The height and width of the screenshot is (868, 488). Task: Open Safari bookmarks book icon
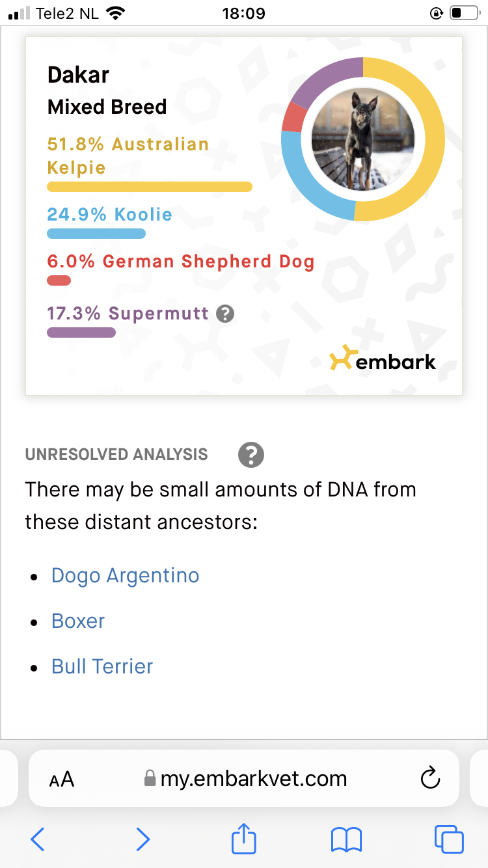click(x=346, y=839)
